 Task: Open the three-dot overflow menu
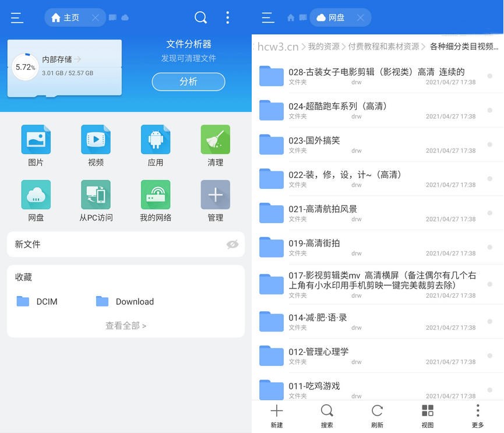(228, 17)
